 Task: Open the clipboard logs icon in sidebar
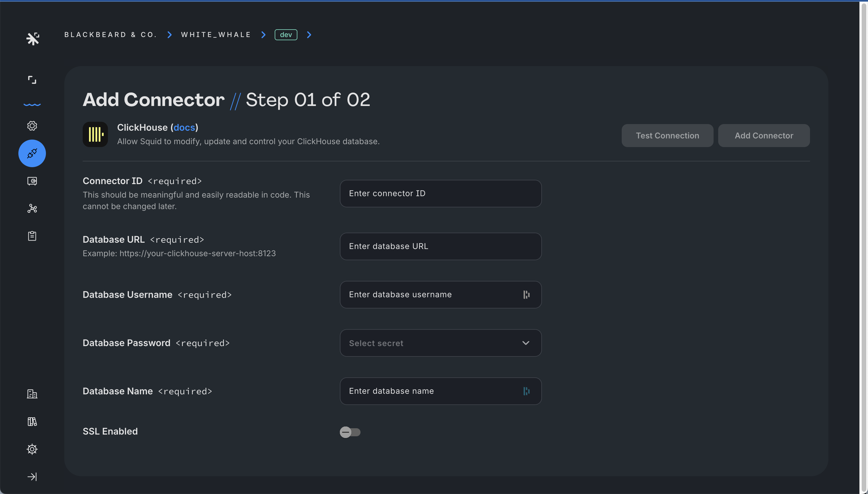click(x=32, y=236)
